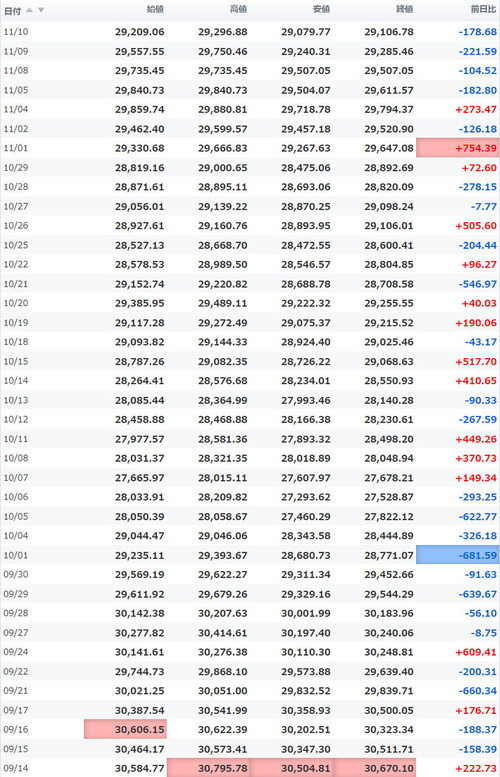
Task: Select highlighted change value +754.39
Action: pos(458,148)
